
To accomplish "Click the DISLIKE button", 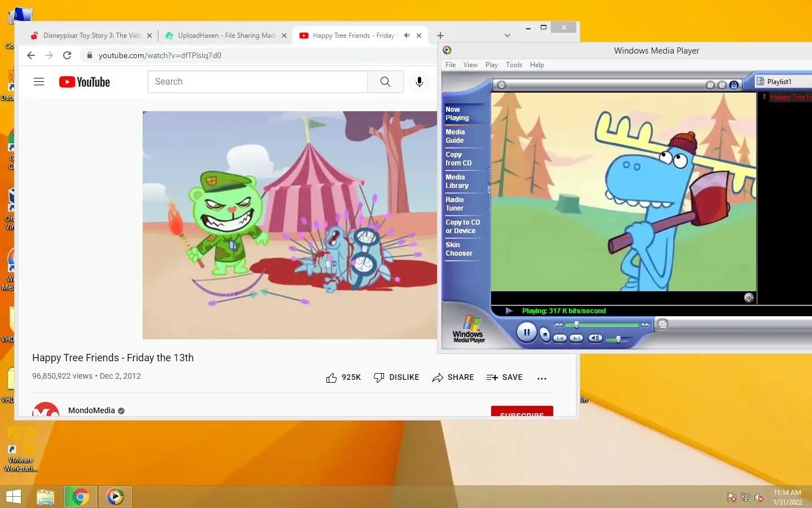I will (x=396, y=378).
